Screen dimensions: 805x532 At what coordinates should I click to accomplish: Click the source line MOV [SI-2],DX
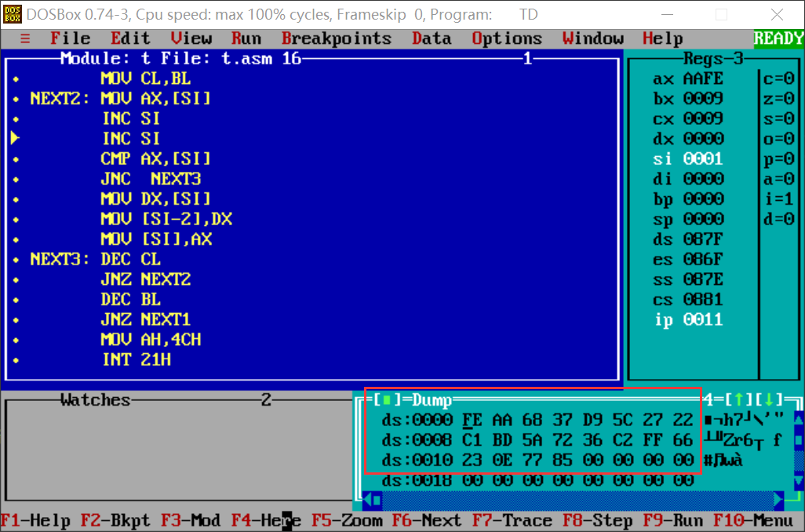tap(166, 219)
